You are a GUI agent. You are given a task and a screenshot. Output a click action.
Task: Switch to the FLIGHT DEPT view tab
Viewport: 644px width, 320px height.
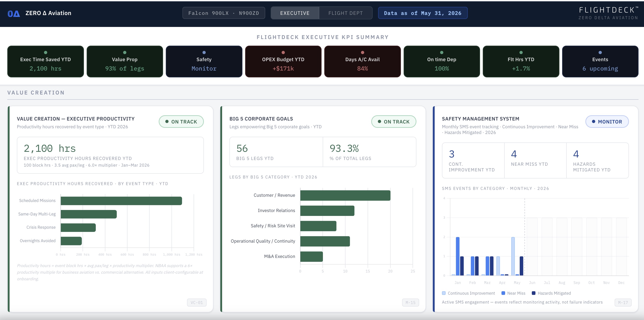[345, 13]
